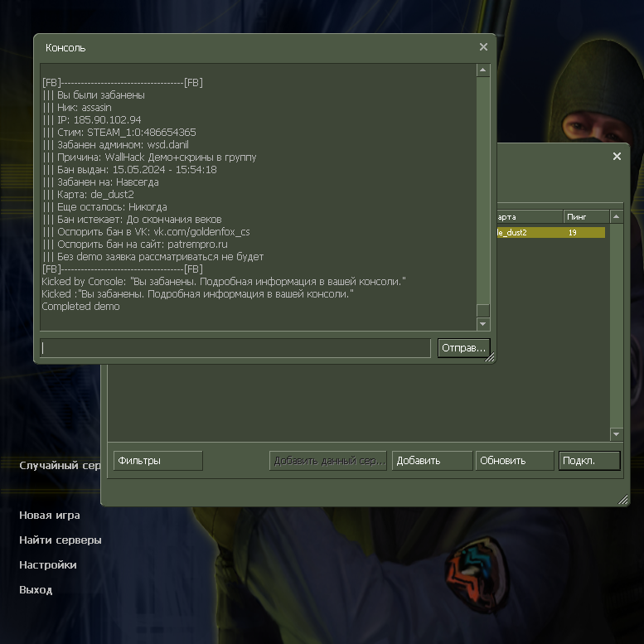This screenshot has width=644, height=644.
Task: Sort servers by Карта column header
Action: (x=530, y=216)
